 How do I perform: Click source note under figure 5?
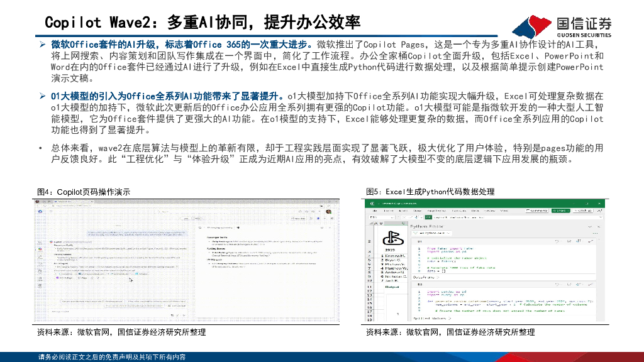(450, 332)
